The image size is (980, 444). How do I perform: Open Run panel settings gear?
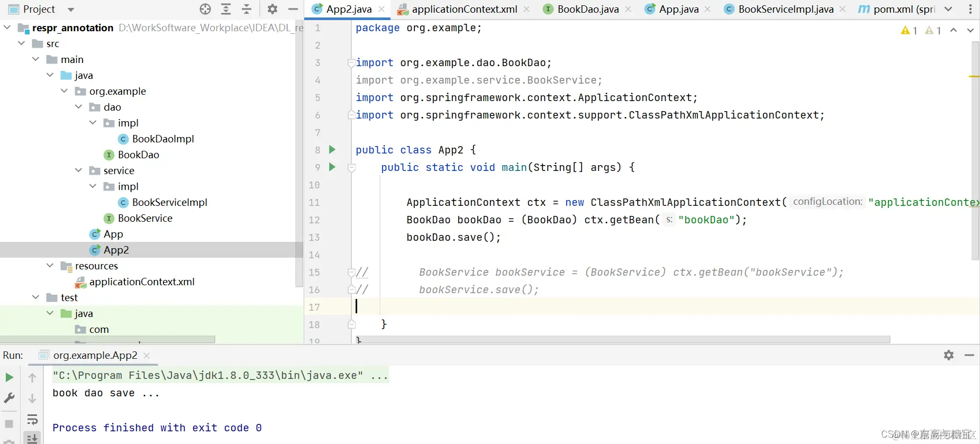click(x=949, y=355)
